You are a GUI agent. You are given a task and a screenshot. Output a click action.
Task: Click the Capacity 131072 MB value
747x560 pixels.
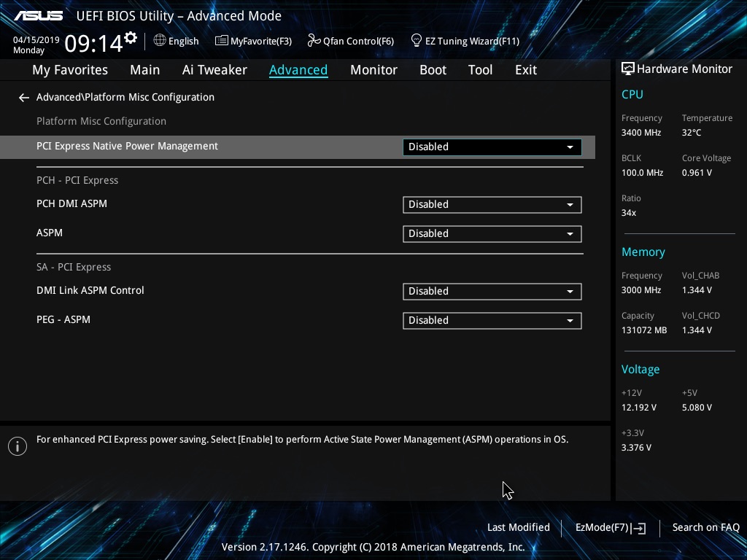click(644, 330)
